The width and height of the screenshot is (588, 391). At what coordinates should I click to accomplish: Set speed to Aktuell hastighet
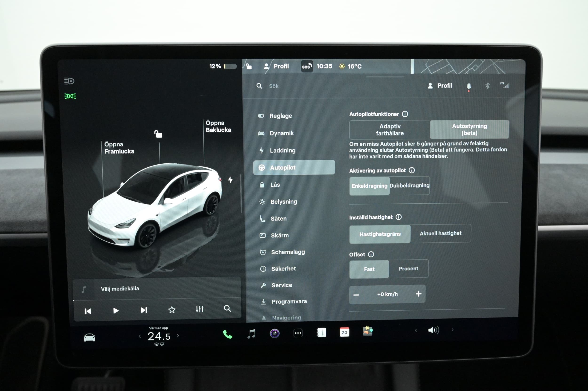(440, 233)
